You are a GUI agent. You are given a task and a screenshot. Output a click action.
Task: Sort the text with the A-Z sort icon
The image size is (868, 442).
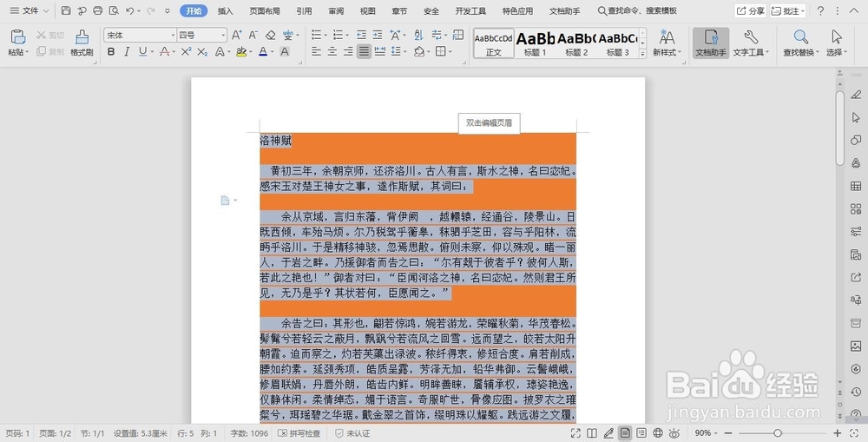click(x=418, y=35)
